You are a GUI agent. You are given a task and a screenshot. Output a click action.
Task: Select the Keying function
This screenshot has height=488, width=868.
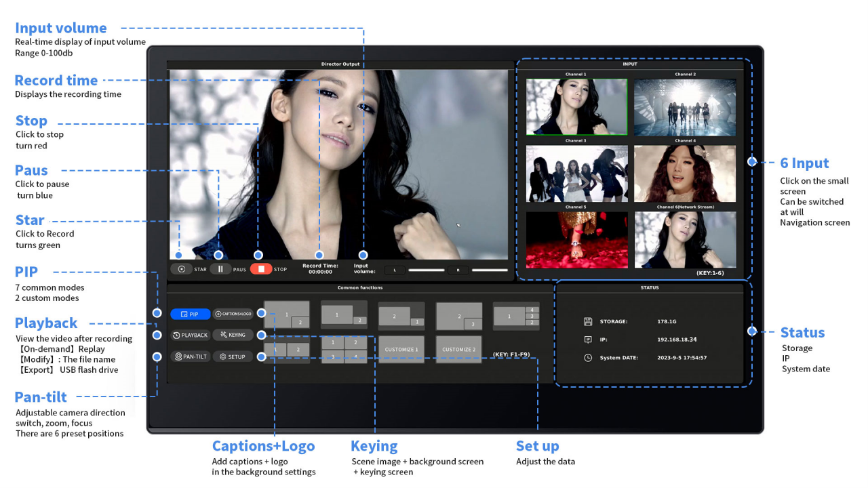233,335
